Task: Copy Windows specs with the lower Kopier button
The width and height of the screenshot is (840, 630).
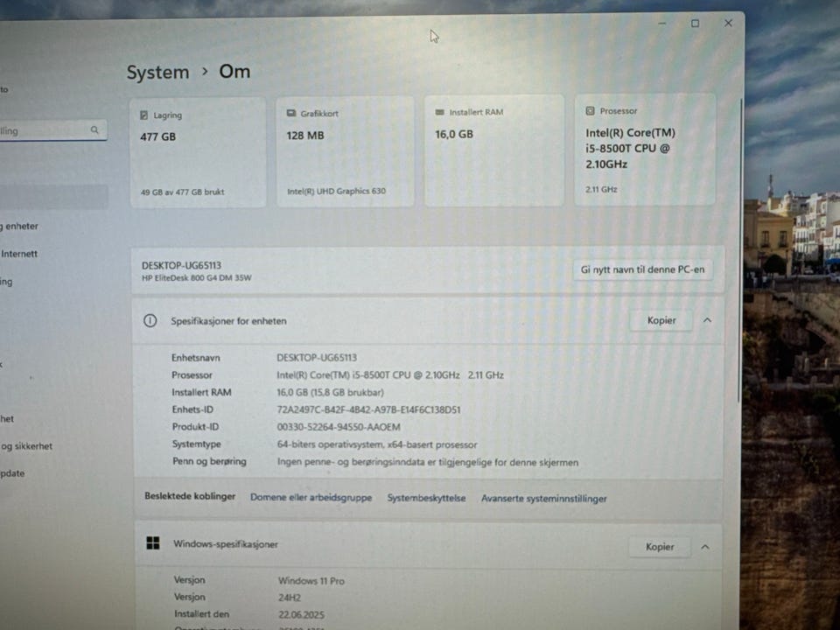Action: coord(660,547)
